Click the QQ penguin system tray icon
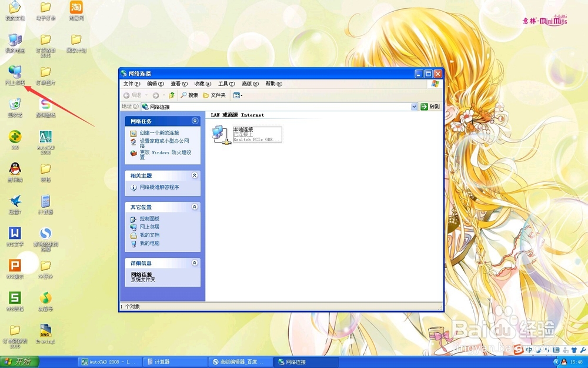Viewport: 588px width, 368px height. click(564, 362)
